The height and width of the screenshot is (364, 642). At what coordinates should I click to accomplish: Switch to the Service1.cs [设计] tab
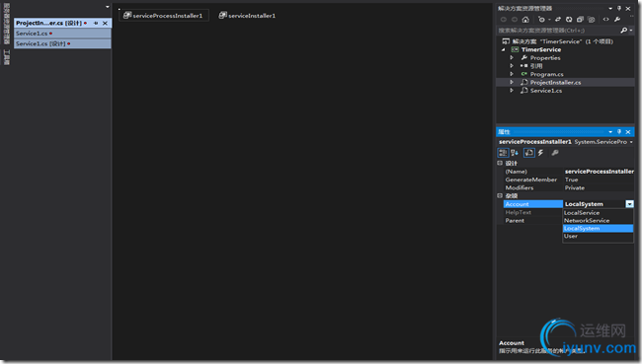[62, 43]
